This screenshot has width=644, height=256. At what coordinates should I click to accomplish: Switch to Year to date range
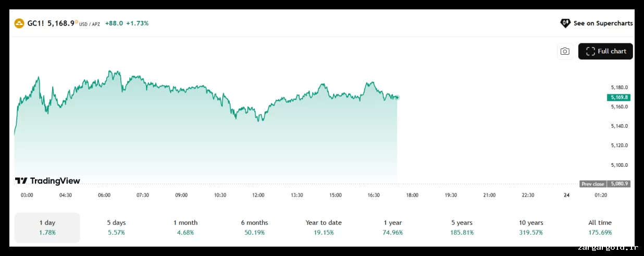point(324,227)
